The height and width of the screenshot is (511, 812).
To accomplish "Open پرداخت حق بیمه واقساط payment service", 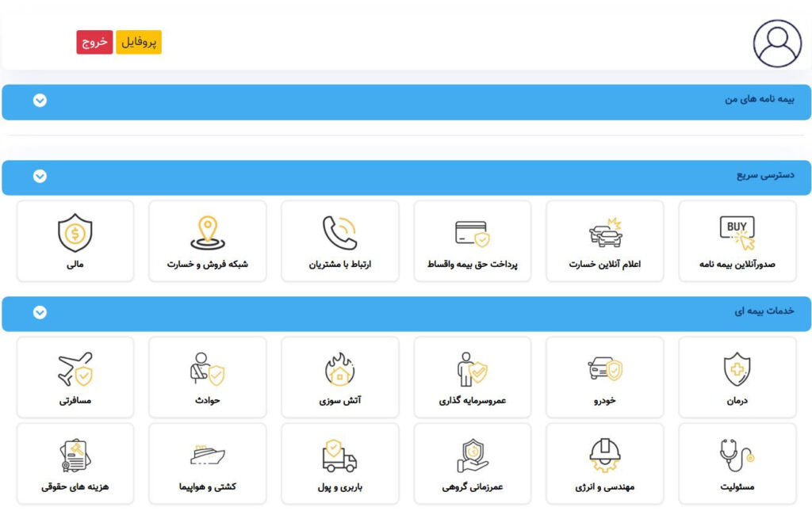I will tap(473, 241).
